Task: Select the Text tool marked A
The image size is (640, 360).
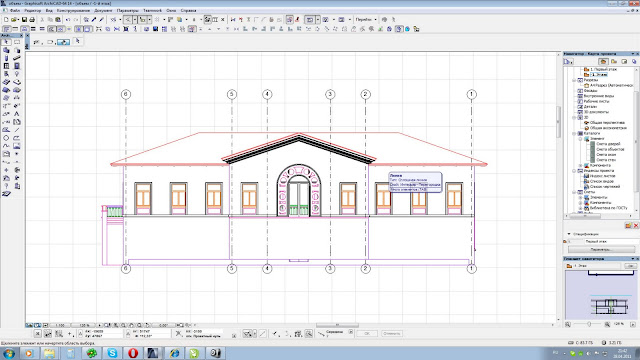Action: (17, 114)
